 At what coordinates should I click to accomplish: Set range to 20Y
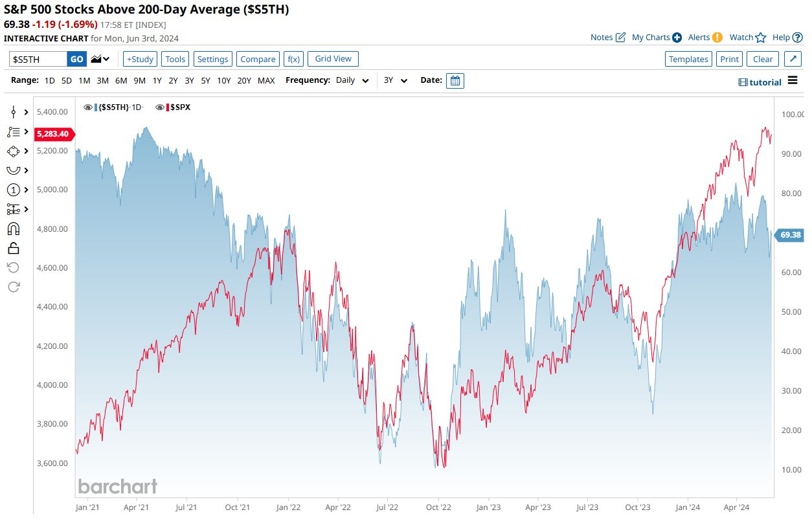[x=244, y=81]
